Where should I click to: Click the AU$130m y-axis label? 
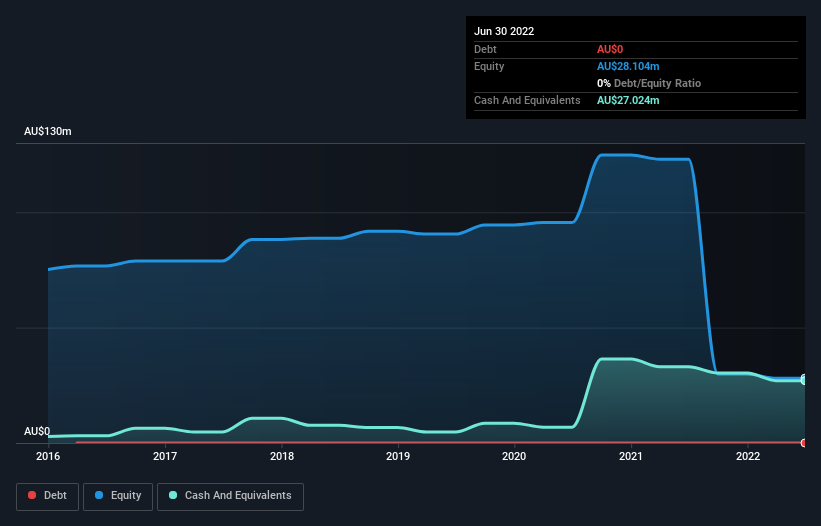tap(48, 131)
